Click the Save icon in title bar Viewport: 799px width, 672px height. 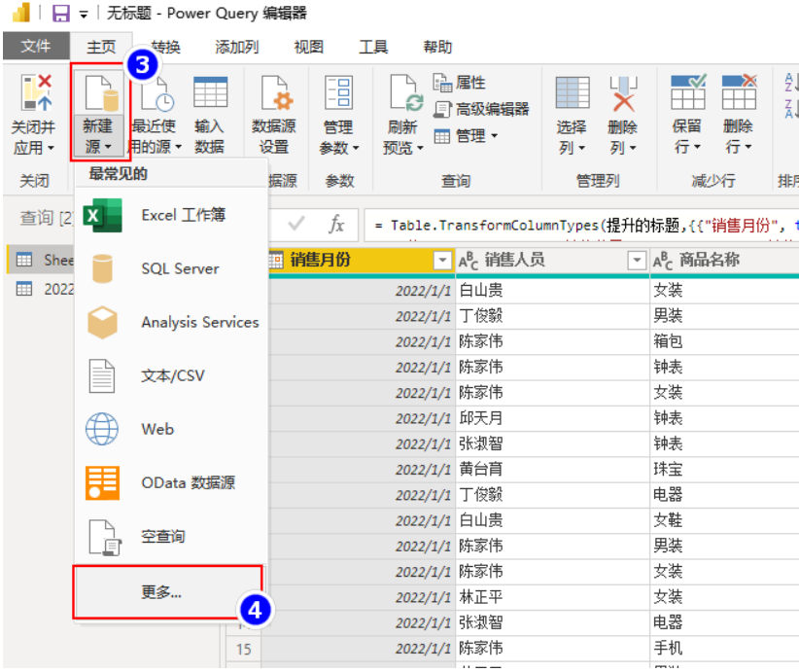pos(60,13)
